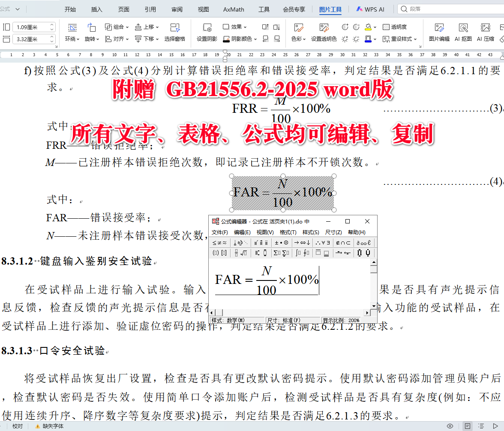Image resolution: width=504 pixels, height=431 pixels.
Task: Select the 图片编辑 picture edit icon
Action: tap(440, 32)
